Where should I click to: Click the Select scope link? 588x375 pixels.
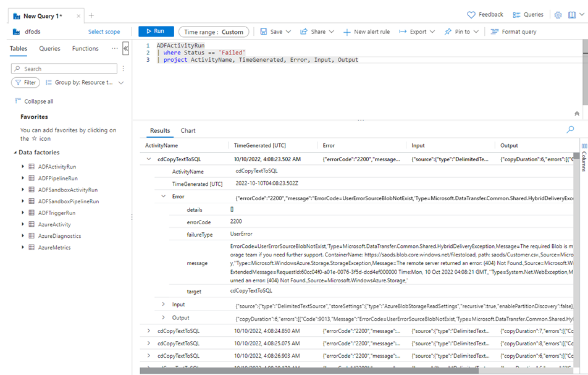(x=104, y=32)
